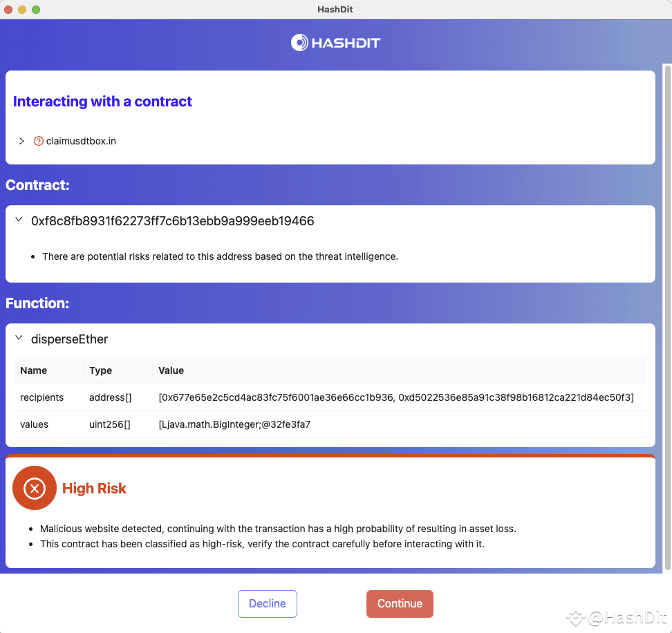Click the 'classified as high-risk' warning line
672x633 pixels.
(262, 544)
